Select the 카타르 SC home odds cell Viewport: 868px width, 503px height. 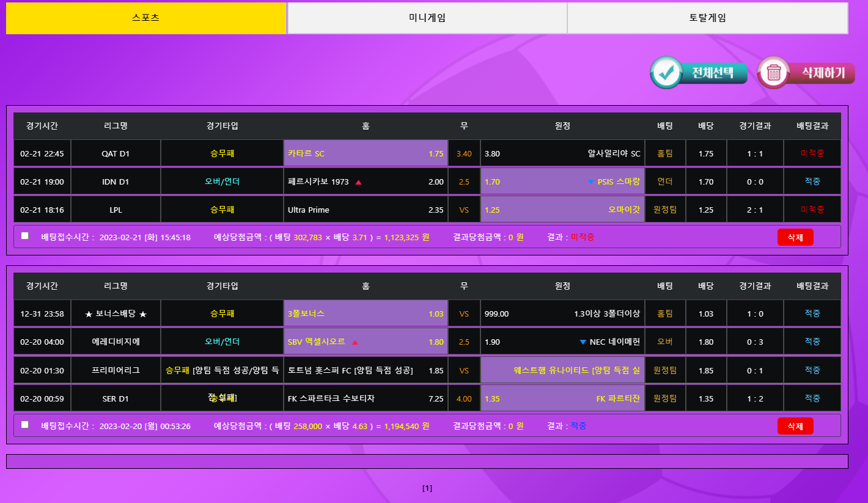click(366, 153)
